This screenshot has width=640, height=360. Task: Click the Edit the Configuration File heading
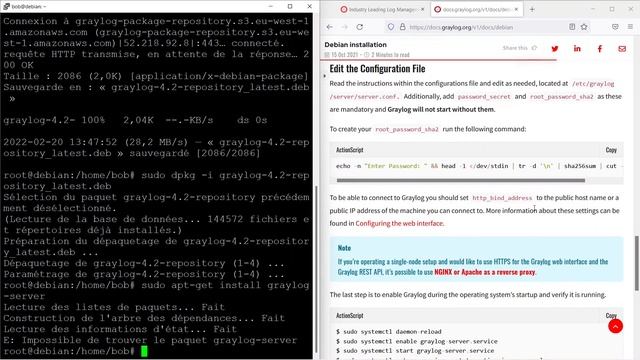coord(377,69)
